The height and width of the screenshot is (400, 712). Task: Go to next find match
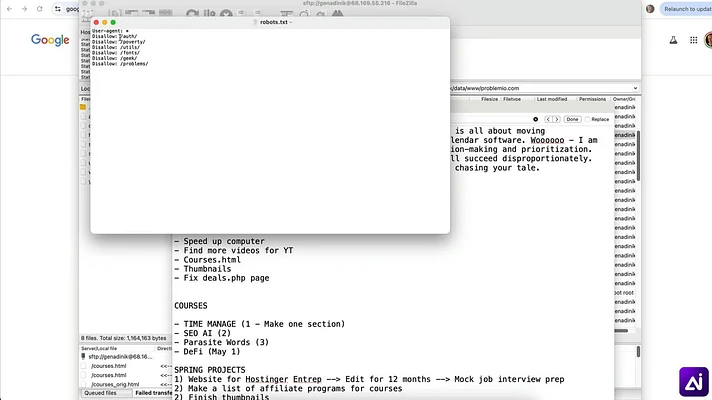pos(557,119)
